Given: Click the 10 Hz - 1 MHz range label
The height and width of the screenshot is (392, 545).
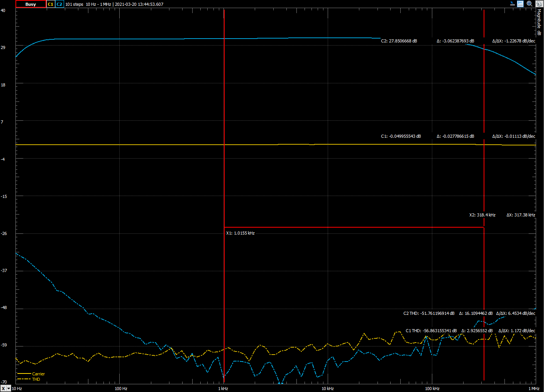Looking at the screenshot, I should (x=98, y=4).
